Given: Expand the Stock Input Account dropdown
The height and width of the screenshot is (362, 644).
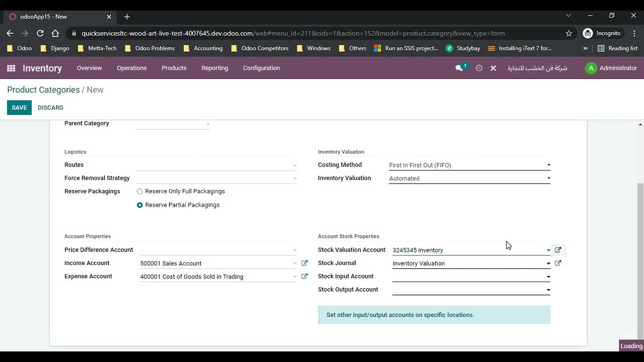Looking at the screenshot, I should click(x=548, y=277).
